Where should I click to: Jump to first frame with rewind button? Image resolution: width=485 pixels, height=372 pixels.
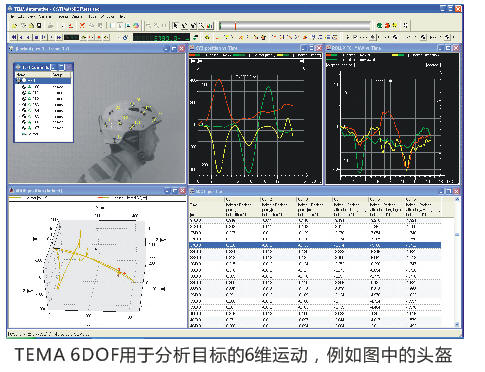pyautogui.click(x=14, y=37)
